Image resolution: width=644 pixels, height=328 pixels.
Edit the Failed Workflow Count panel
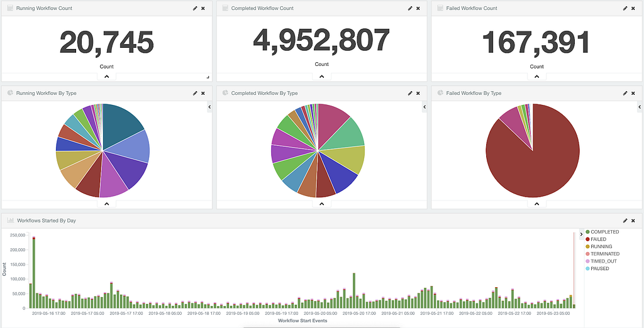(625, 8)
